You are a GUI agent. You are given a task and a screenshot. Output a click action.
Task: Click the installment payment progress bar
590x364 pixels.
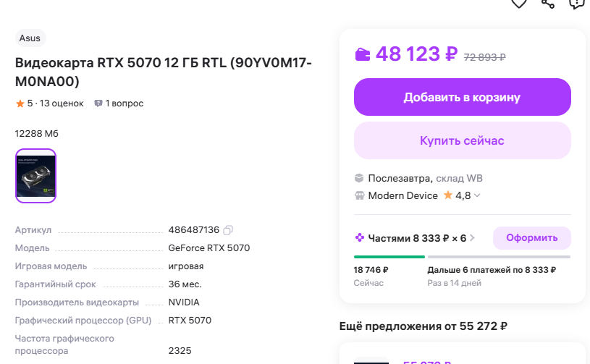click(462, 257)
